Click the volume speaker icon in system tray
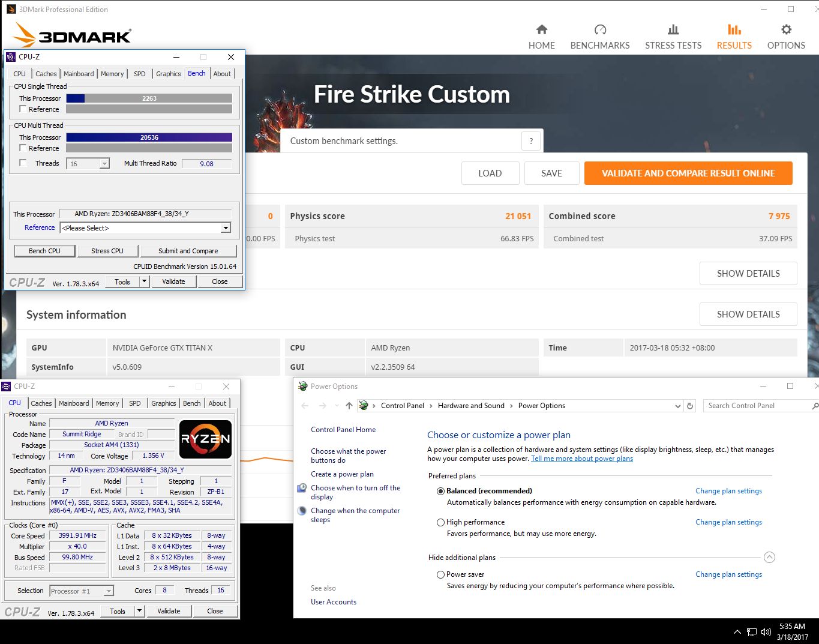The height and width of the screenshot is (644, 819). point(766,632)
